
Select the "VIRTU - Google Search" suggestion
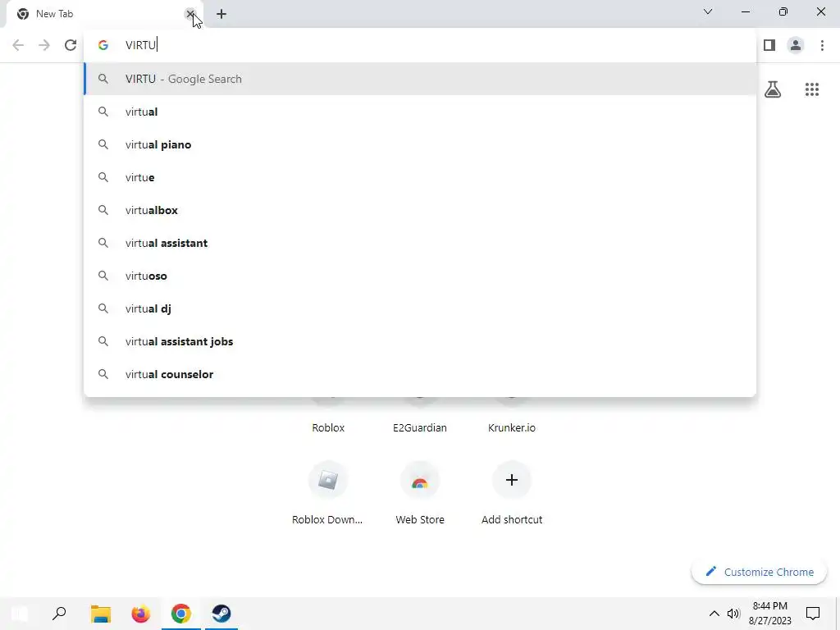(x=420, y=79)
